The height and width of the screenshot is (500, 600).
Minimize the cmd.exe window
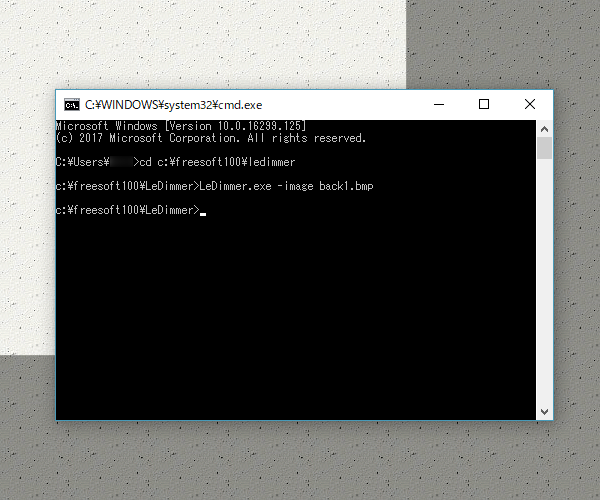[439, 104]
